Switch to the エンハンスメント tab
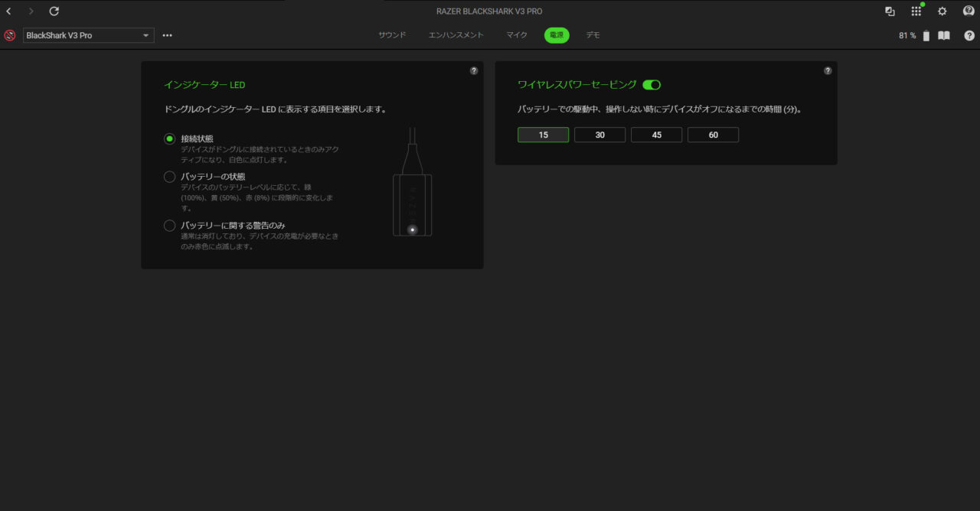980x511 pixels. point(456,35)
